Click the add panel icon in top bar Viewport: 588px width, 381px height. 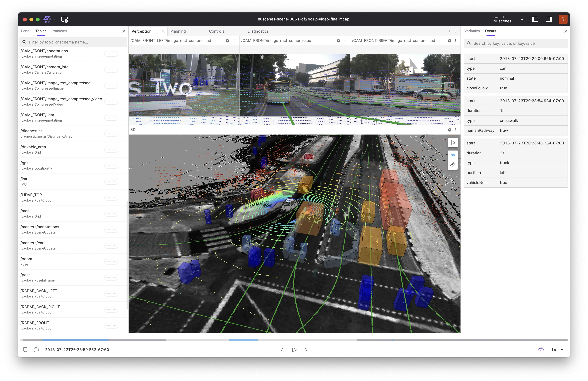(65, 20)
